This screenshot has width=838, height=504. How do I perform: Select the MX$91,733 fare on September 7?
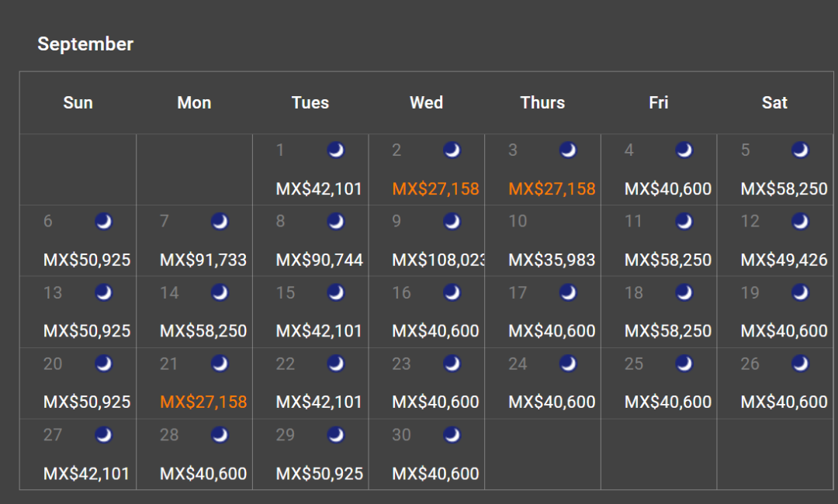(203, 260)
